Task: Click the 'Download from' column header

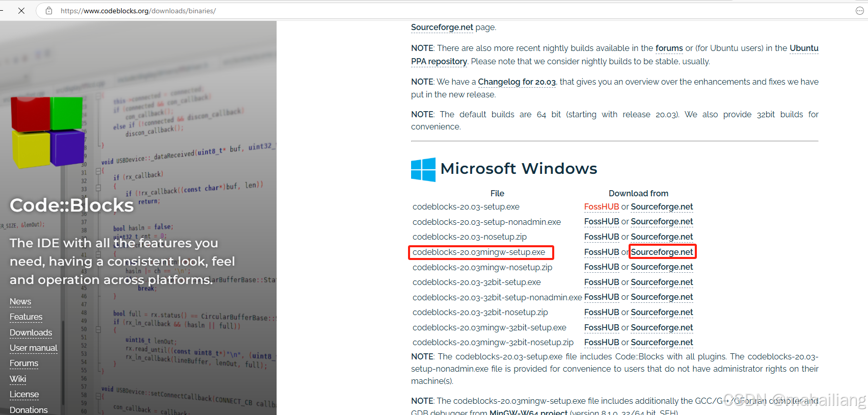Action: [x=638, y=194]
